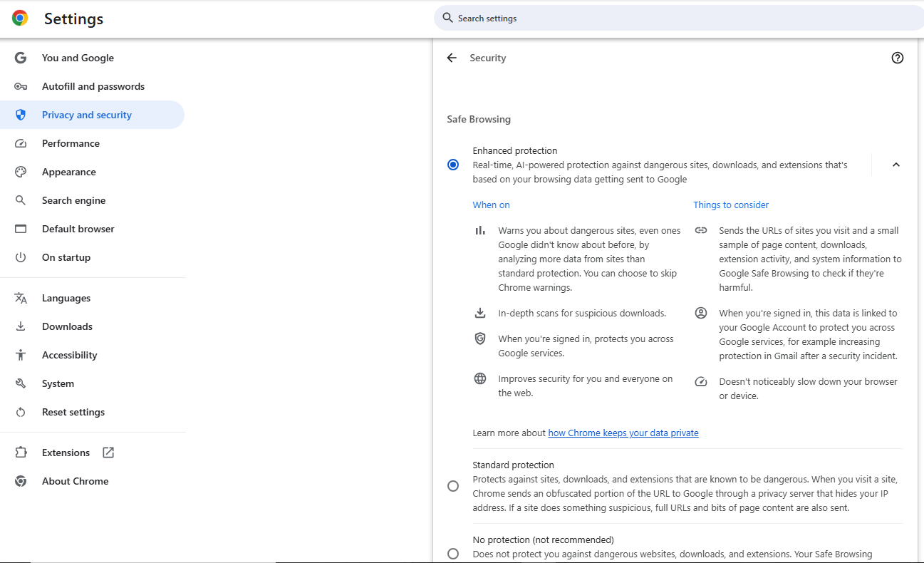The image size is (924, 563).
Task: Select the Enhanced protection radio button
Action: point(453,165)
